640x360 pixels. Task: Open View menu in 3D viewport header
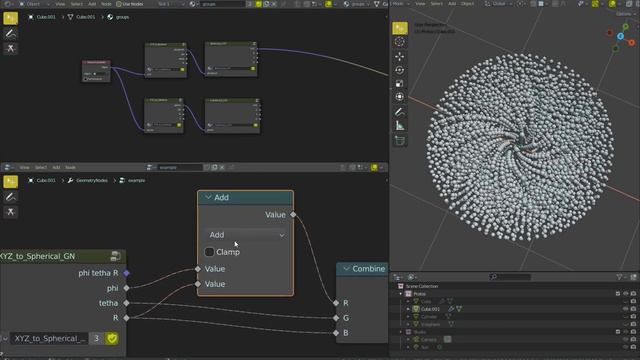click(x=420, y=4)
